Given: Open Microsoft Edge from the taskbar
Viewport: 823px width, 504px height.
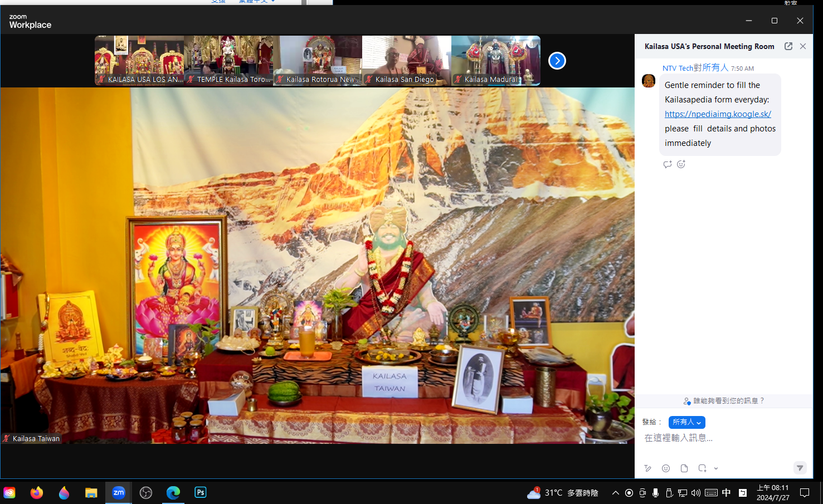Looking at the screenshot, I should (173, 492).
